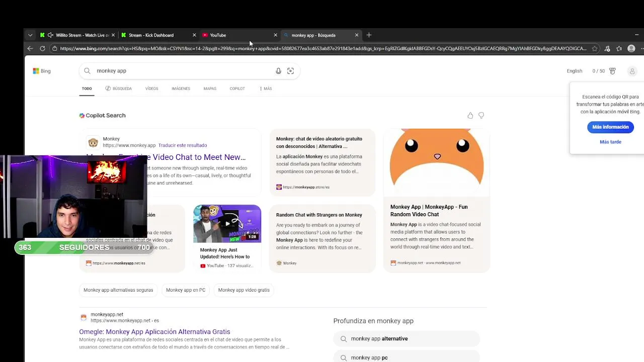Click the browser address bar URL
This screenshot has height=362, width=644.
click(323, 49)
